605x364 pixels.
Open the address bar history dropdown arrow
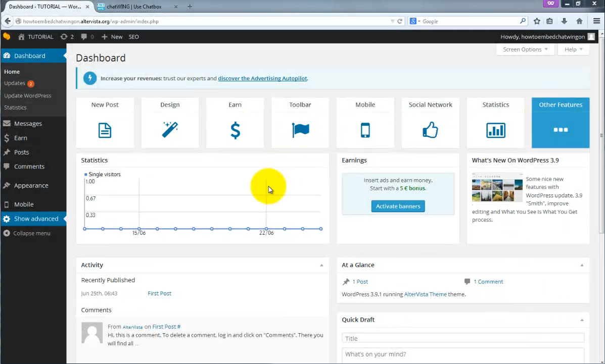[x=392, y=21]
